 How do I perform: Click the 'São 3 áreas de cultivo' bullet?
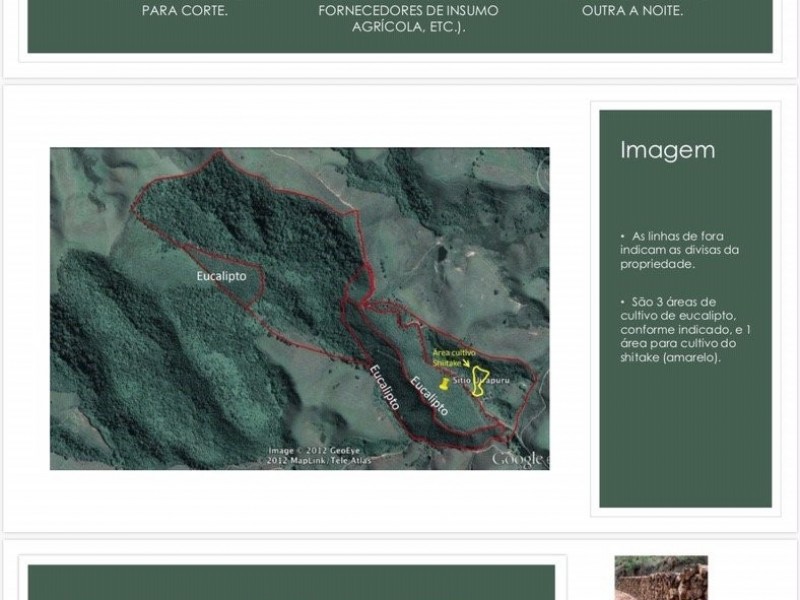(685, 330)
